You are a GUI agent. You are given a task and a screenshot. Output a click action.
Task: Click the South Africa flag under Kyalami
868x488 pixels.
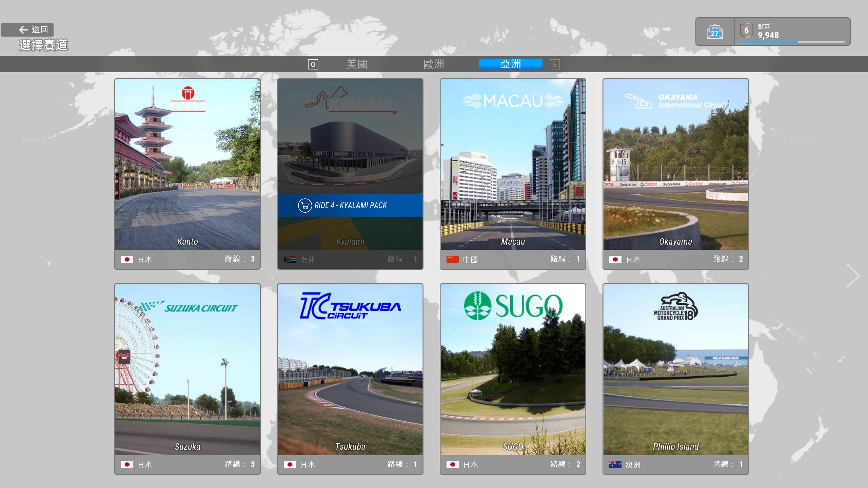pyautogui.click(x=290, y=260)
